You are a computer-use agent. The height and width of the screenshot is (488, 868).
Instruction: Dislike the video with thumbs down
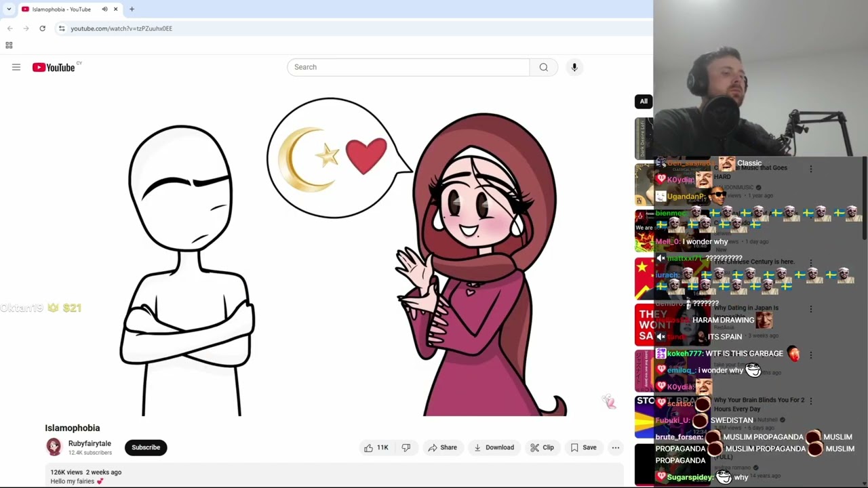(x=406, y=447)
